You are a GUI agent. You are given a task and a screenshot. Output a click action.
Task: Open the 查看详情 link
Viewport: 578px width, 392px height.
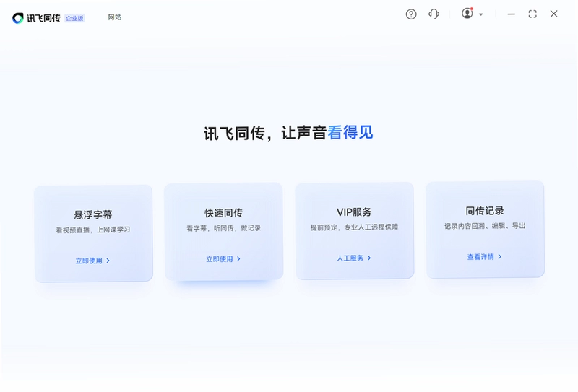pyautogui.click(x=480, y=257)
